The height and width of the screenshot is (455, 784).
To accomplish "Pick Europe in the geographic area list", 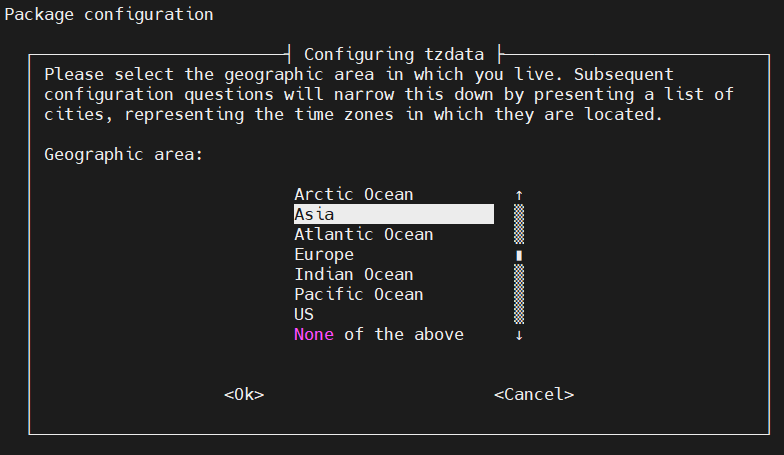I will (x=324, y=254).
